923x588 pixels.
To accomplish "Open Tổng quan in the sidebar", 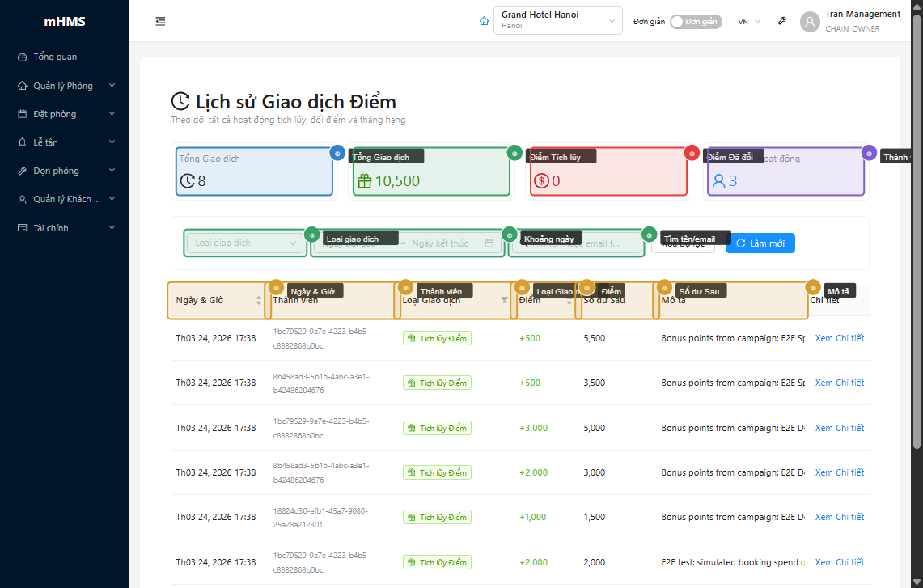I will [55, 57].
